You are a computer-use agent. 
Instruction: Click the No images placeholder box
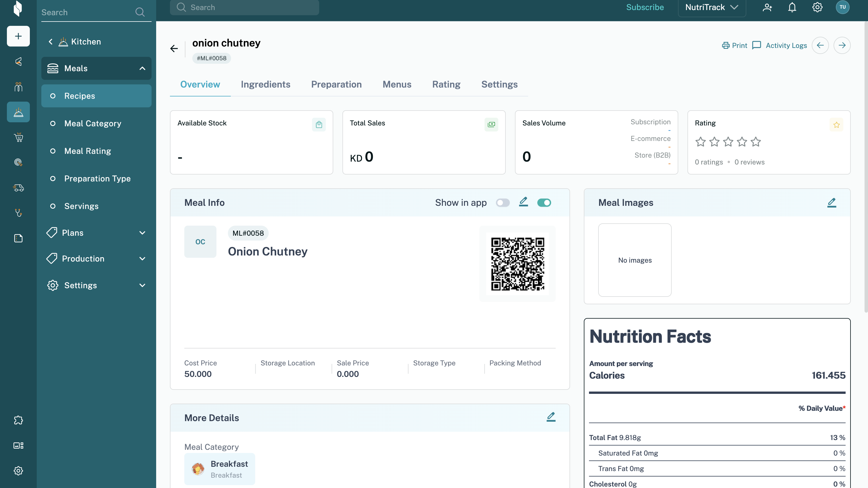click(x=635, y=260)
